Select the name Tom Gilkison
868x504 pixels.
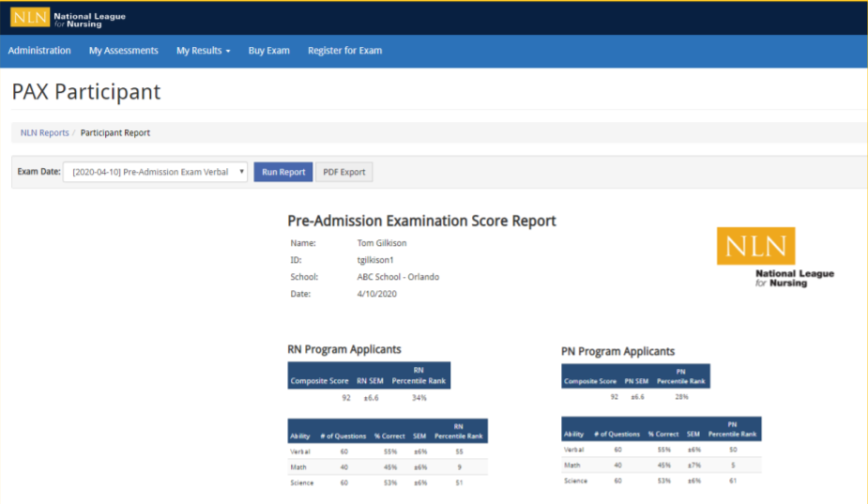point(382,243)
